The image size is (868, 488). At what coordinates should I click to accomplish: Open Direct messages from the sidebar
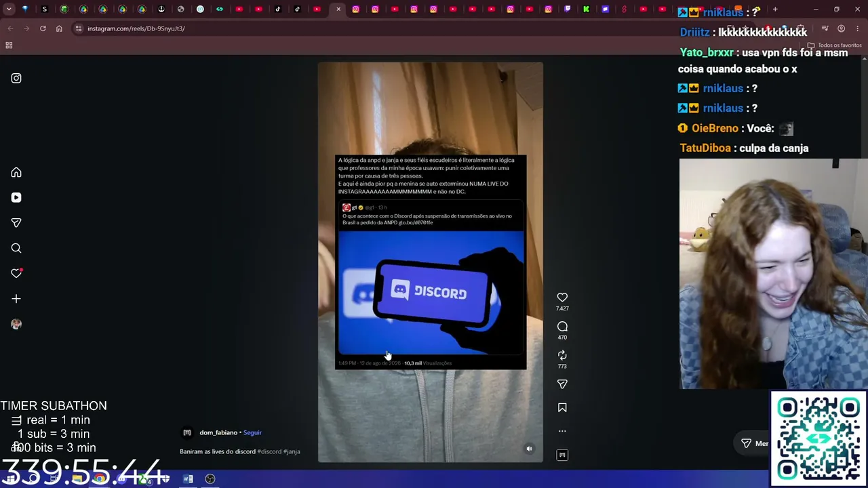(16, 223)
